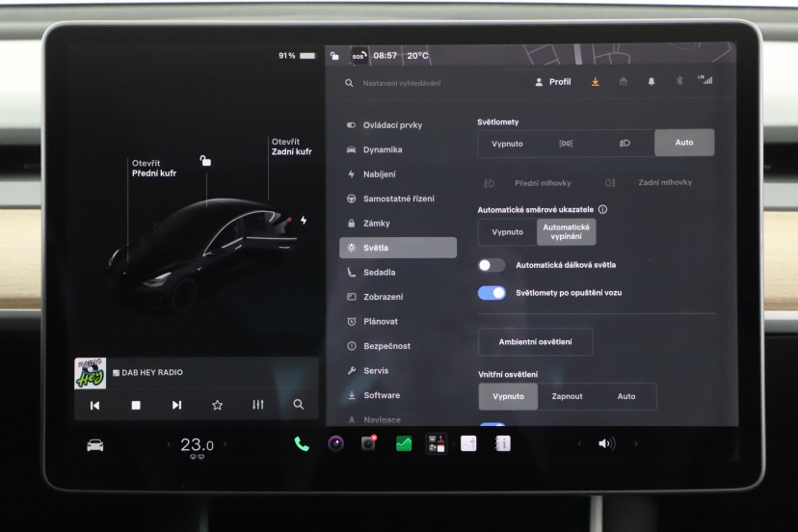Tap the media search magnifier icon
This screenshot has height=532, width=798.
(x=299, y=404)
